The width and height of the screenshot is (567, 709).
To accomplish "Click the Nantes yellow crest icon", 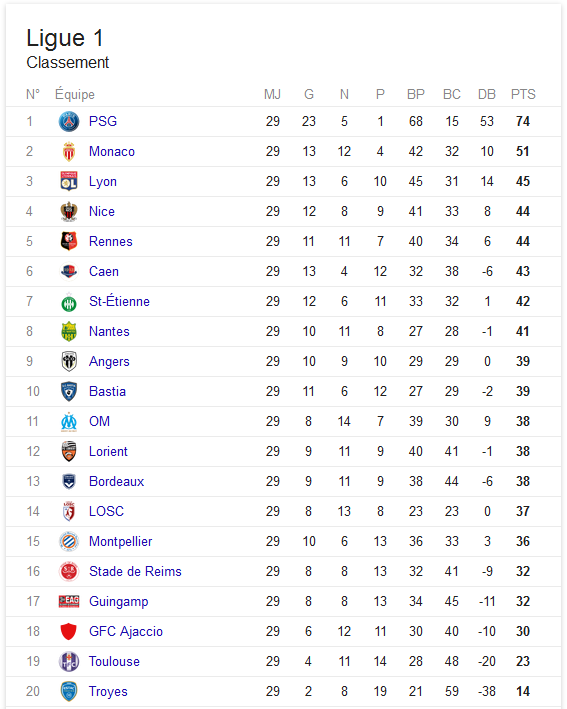I will tap(69, 331).
